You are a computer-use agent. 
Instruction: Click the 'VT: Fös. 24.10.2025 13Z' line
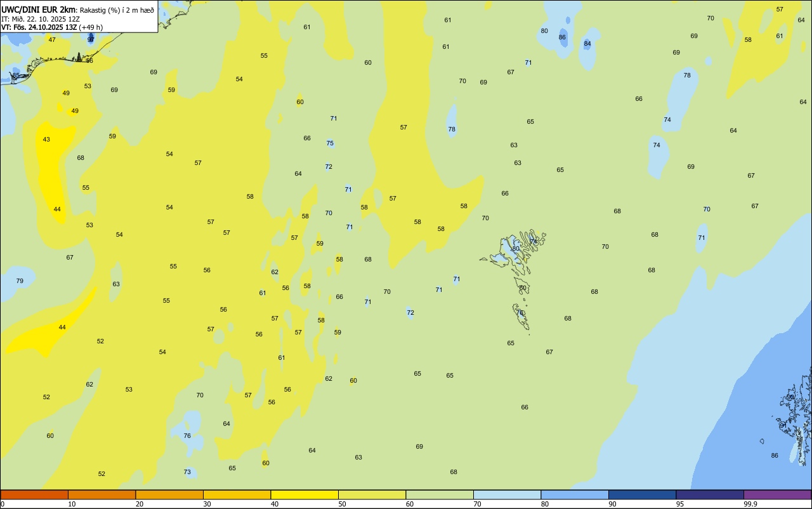[39, 27]
